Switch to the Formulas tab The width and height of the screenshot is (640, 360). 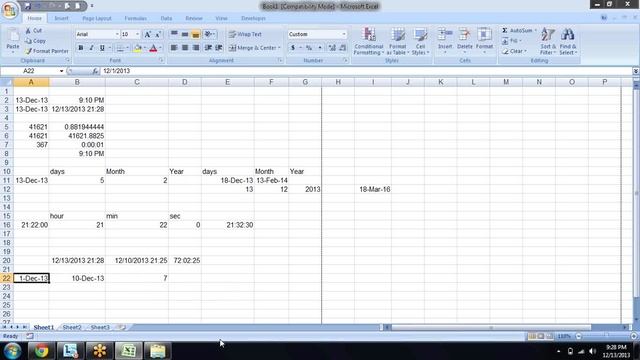(136, 18)
